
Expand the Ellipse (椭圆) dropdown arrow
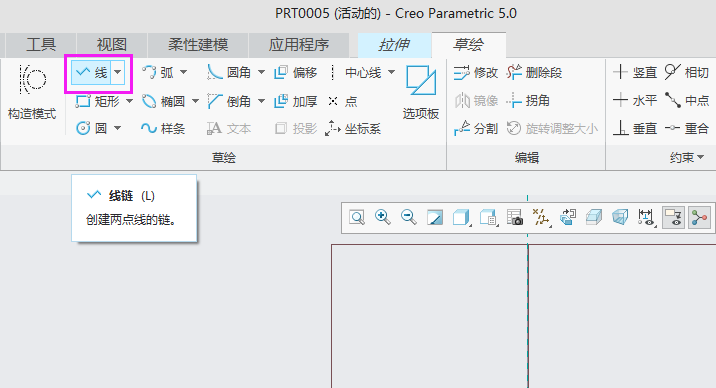[x=195, y=101]
